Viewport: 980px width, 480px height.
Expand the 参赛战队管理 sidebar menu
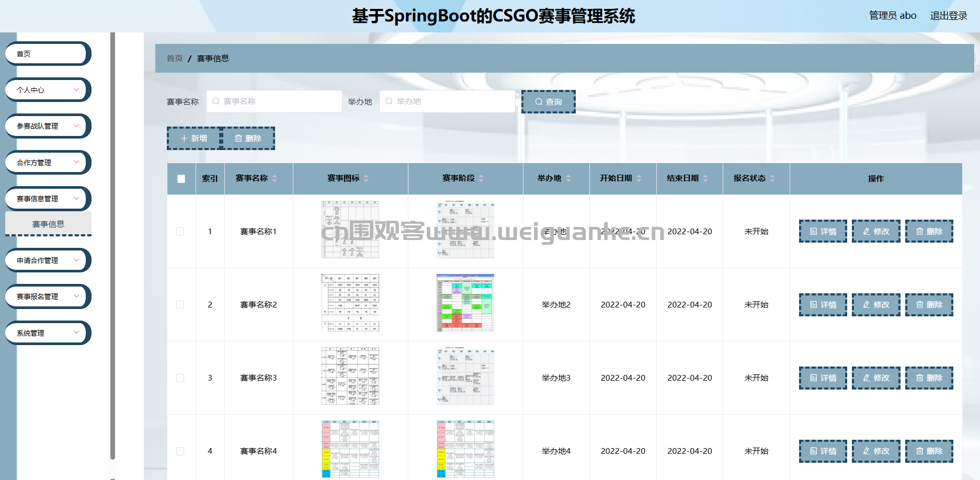[47, 126]
